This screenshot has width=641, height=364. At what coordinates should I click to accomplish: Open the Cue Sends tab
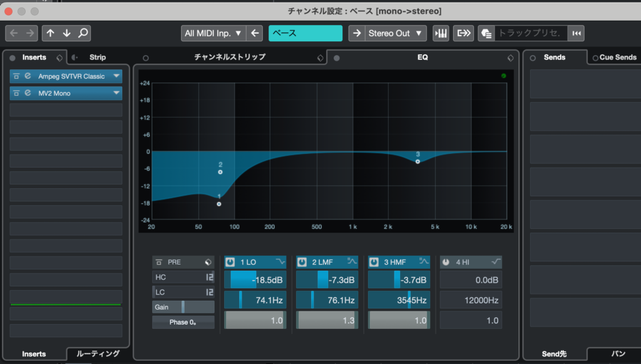click(617, 57)
